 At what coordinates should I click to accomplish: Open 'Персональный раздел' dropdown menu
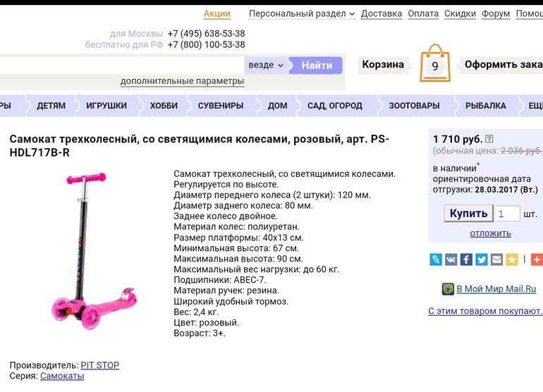(302, 14)
